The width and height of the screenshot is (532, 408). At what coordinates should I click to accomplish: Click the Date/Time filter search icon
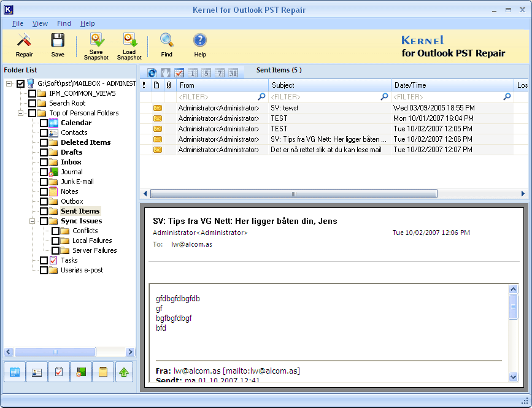[x=507, y=97]
